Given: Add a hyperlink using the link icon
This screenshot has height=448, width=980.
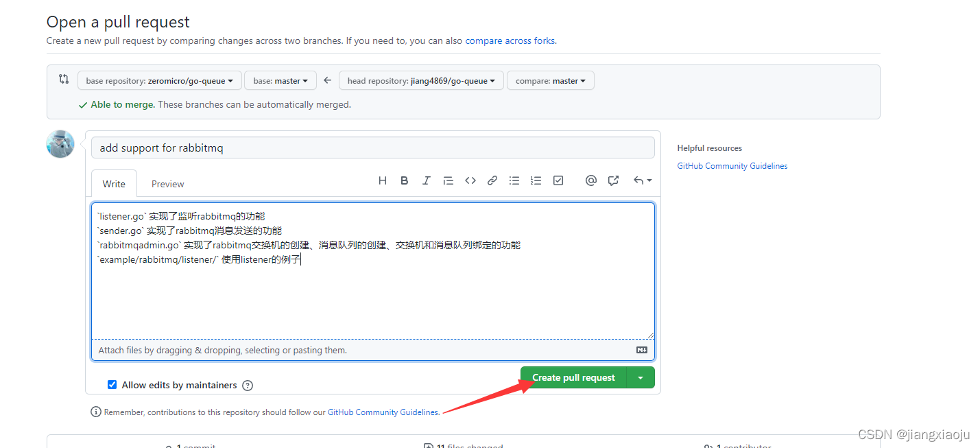Looking at the screenshot, I should 492,180.
